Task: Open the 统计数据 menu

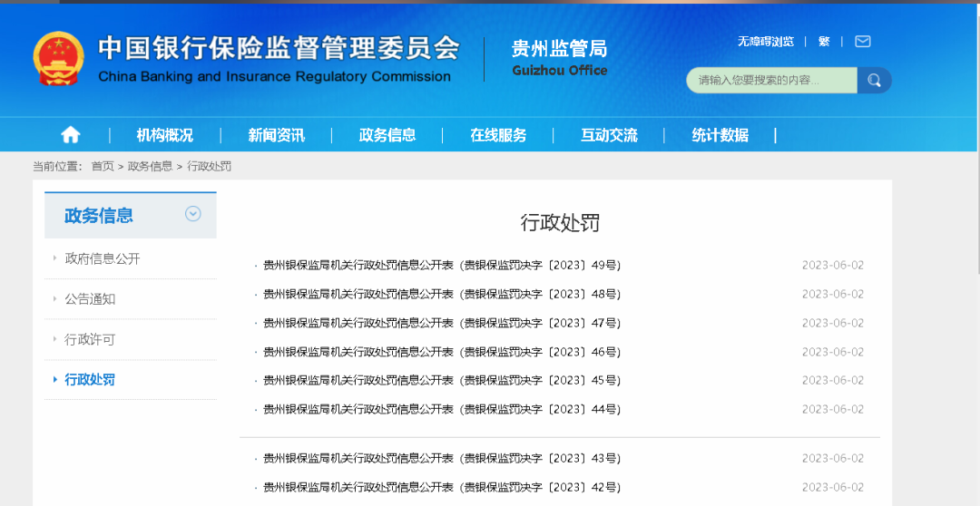Action: coord(720,135)
